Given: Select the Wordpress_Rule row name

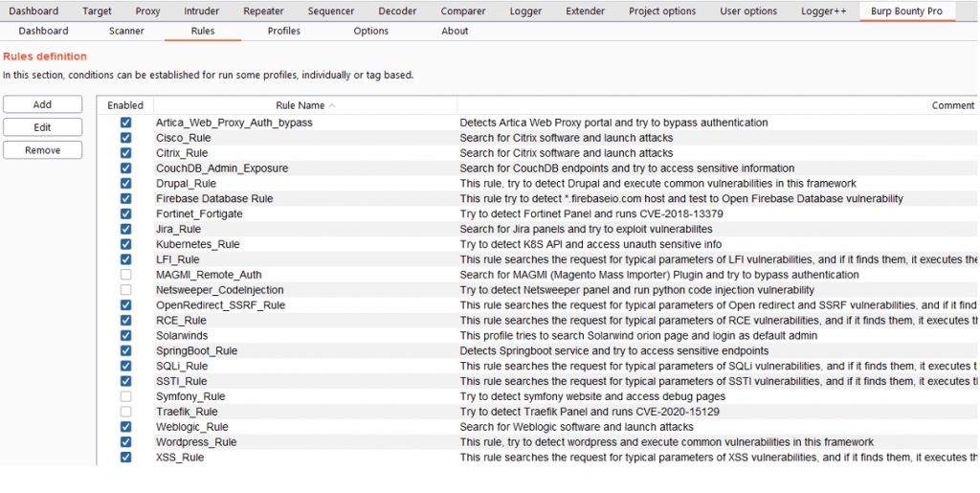Looking at the screenshot, I should tap(196, 442).
